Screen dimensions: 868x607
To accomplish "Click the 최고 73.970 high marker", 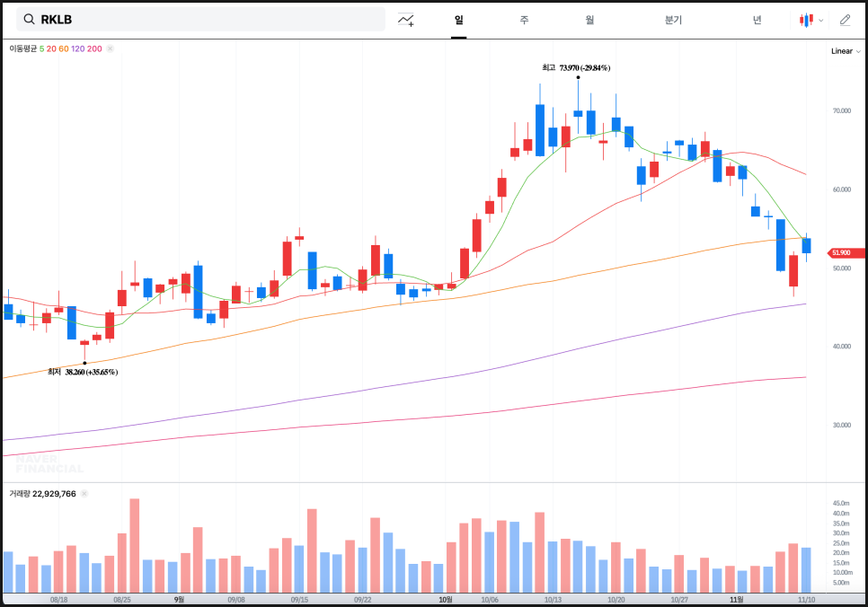I will [x=576, y=67].
